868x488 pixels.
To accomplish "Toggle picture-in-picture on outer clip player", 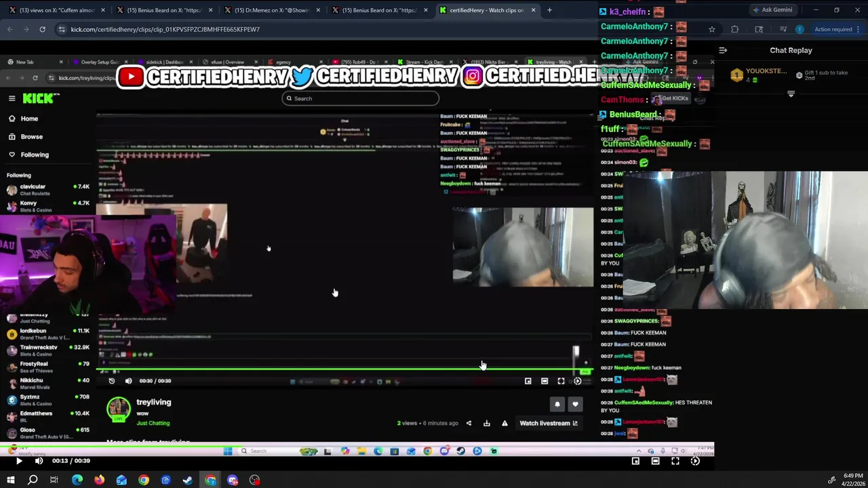I will pos(635,461).
